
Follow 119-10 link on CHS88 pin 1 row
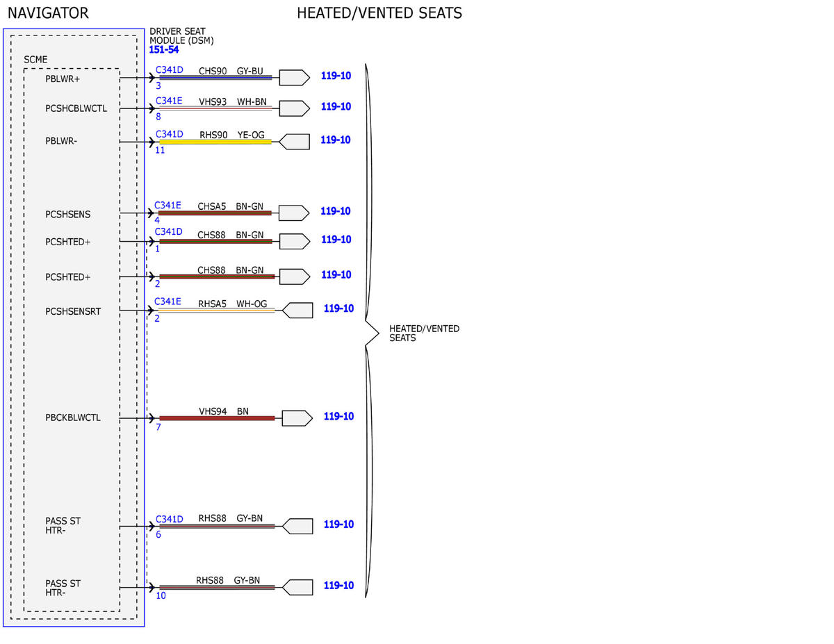(x=336, y=240)
